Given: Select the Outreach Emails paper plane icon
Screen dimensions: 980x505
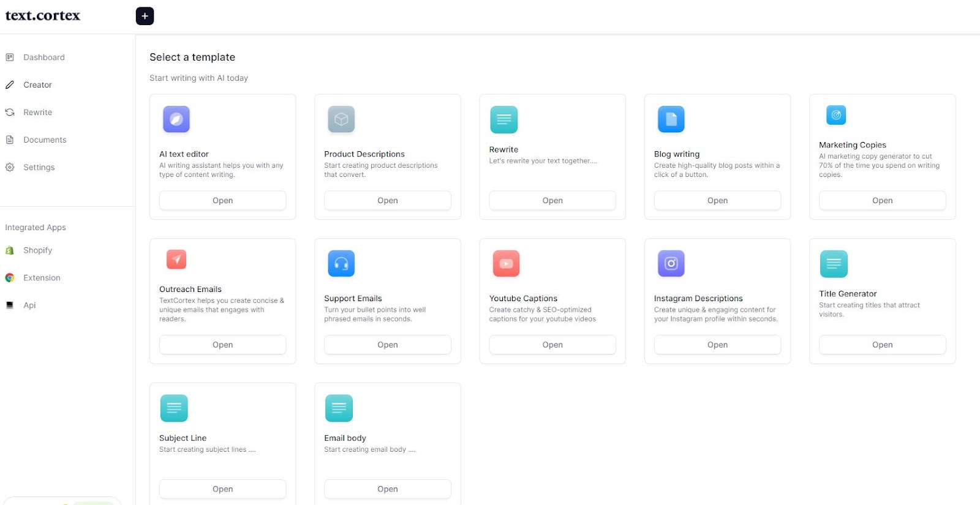Looking at the screenshot, I should pyautogui.click(x=176, y=260).
